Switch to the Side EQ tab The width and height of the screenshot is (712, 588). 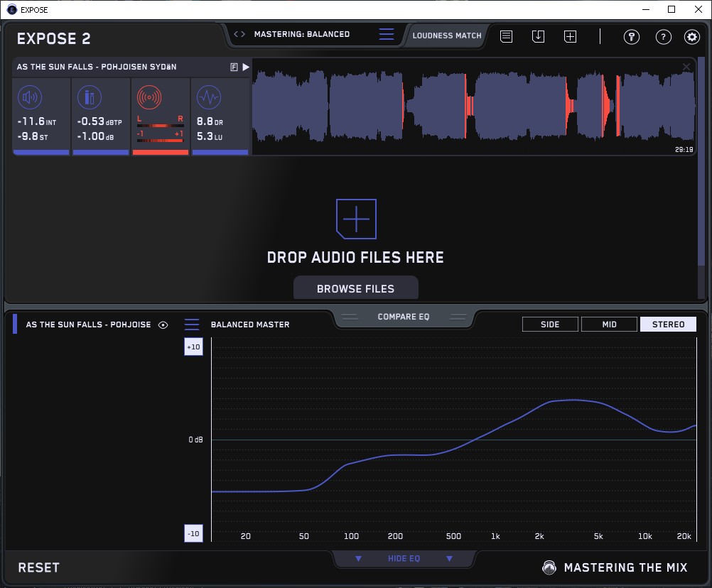point(550,325)
